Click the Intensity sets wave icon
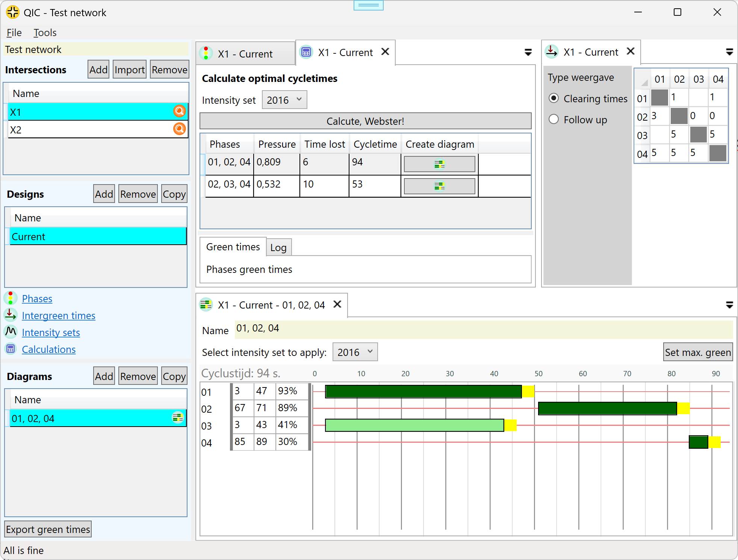This screenshot has width=738, height=560. click(11, 332)
